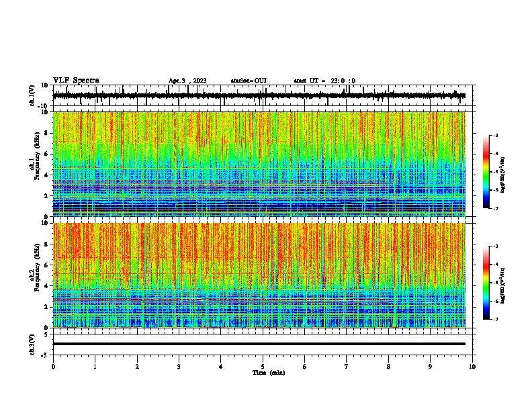Click the '6' tick on ch.2 frequency axis
532x411 pixels.
[x=46, y=265]
